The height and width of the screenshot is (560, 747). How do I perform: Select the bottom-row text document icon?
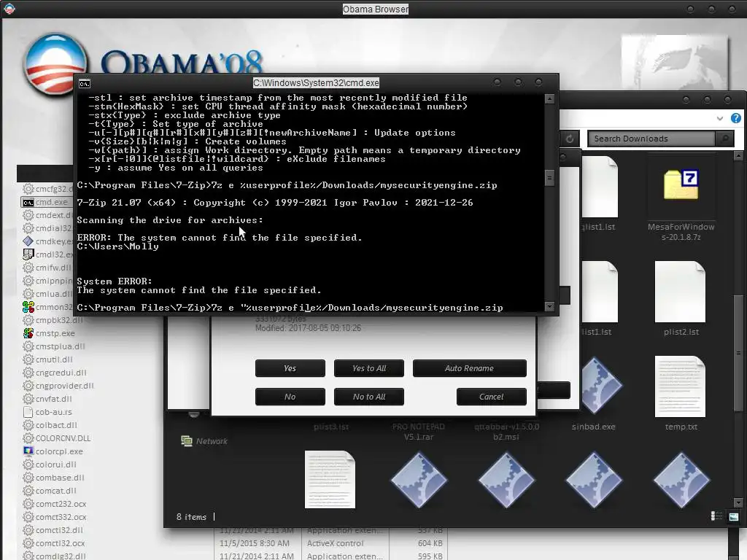(x=330, y=480)
